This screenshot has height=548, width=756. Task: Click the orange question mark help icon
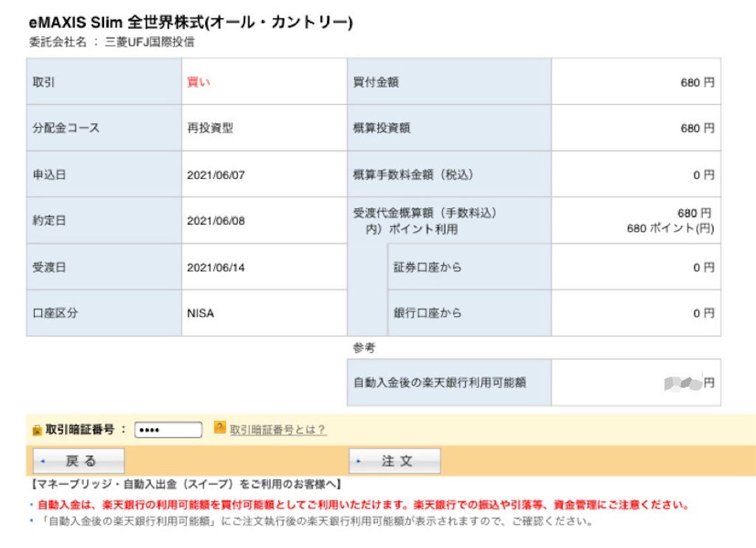pyautogui.click(x=220, y=428)
